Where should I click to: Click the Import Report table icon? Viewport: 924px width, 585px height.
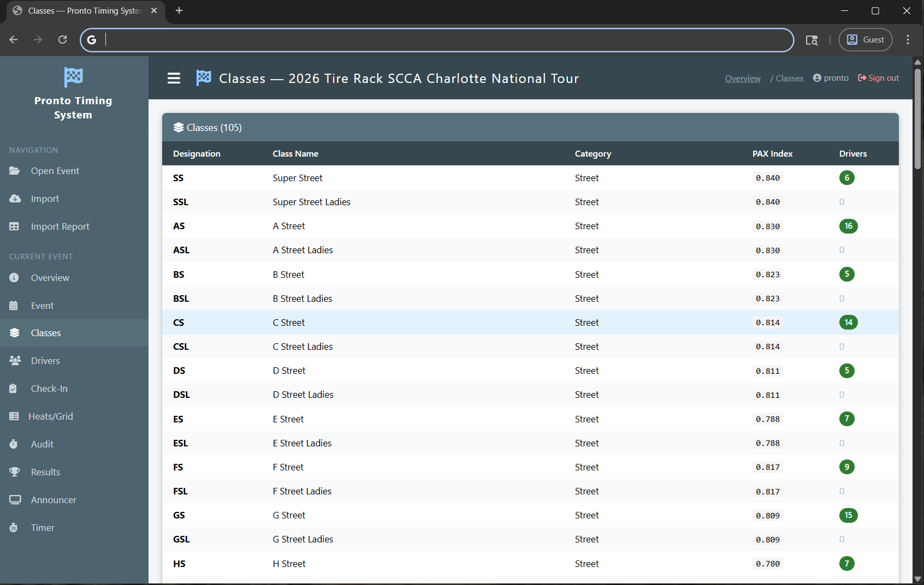14,226
